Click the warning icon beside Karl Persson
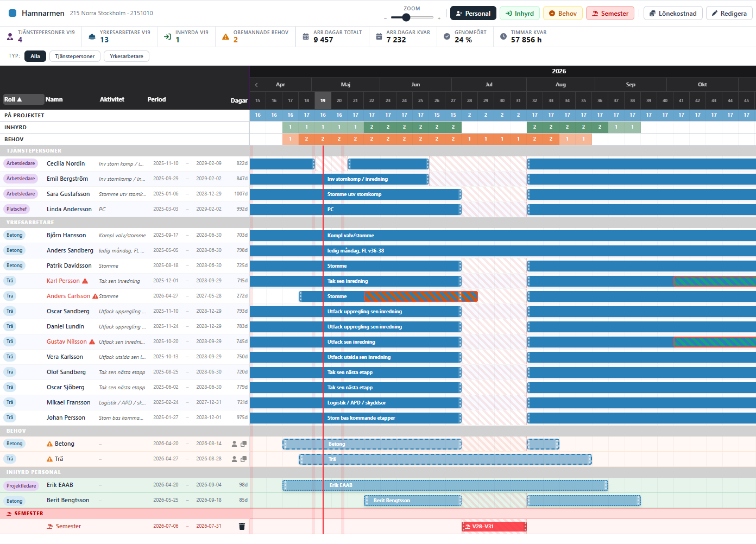This screenshot has height=544, width=756. pos(85,281)
